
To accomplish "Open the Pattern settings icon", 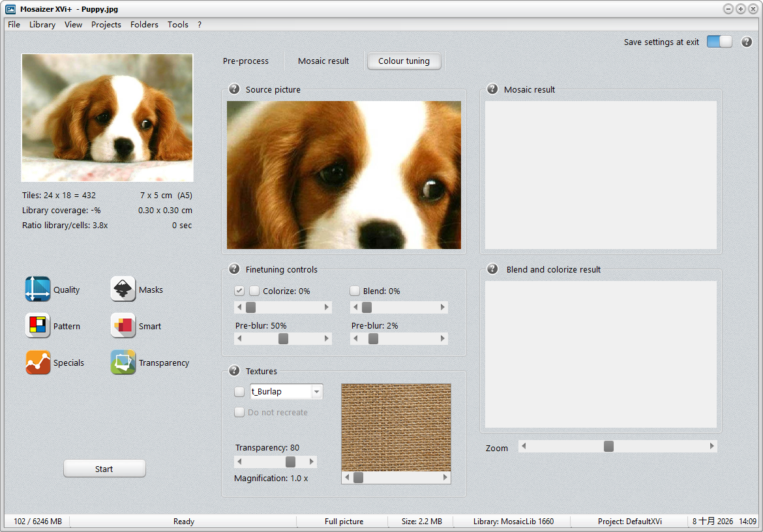I will [37, 326].
